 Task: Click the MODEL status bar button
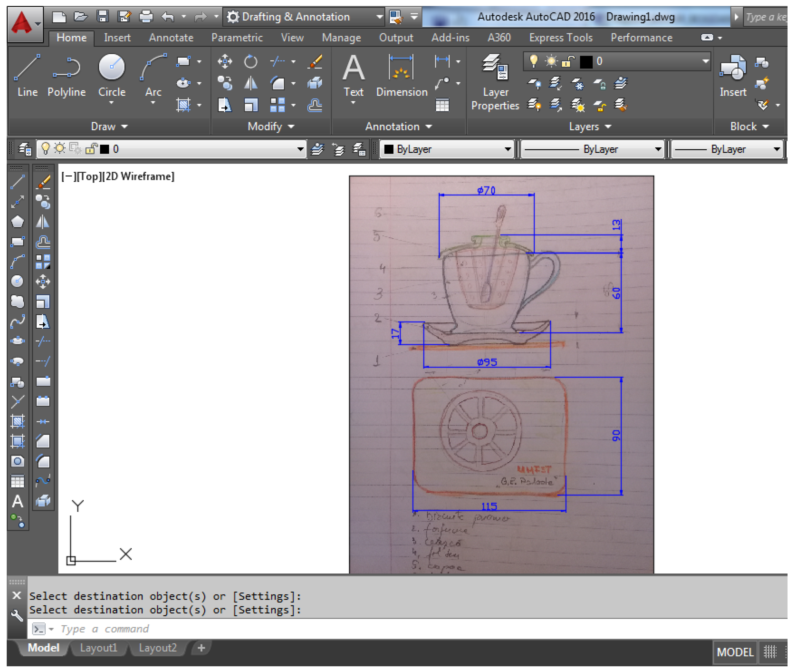[x=735, y=652]
